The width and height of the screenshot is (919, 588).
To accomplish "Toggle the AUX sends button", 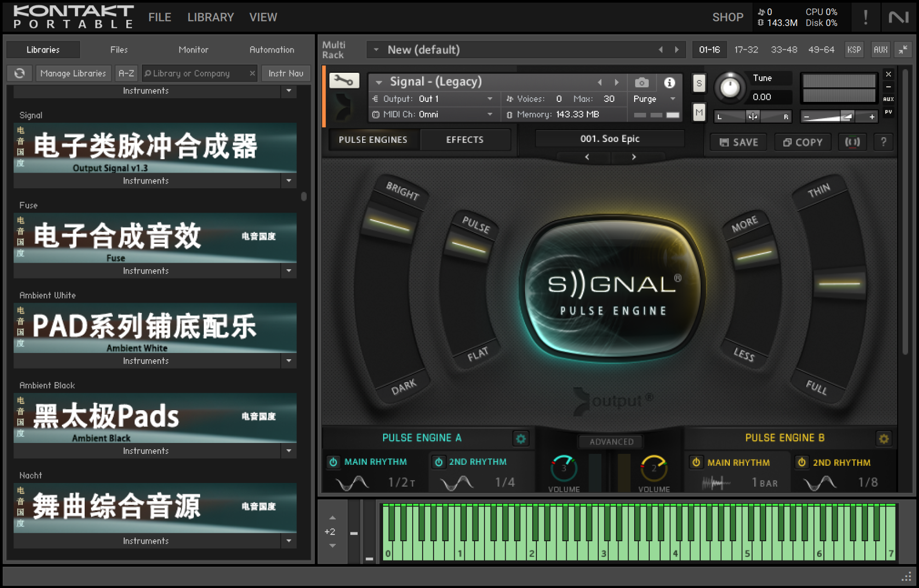I will click(x=880, y=49).
